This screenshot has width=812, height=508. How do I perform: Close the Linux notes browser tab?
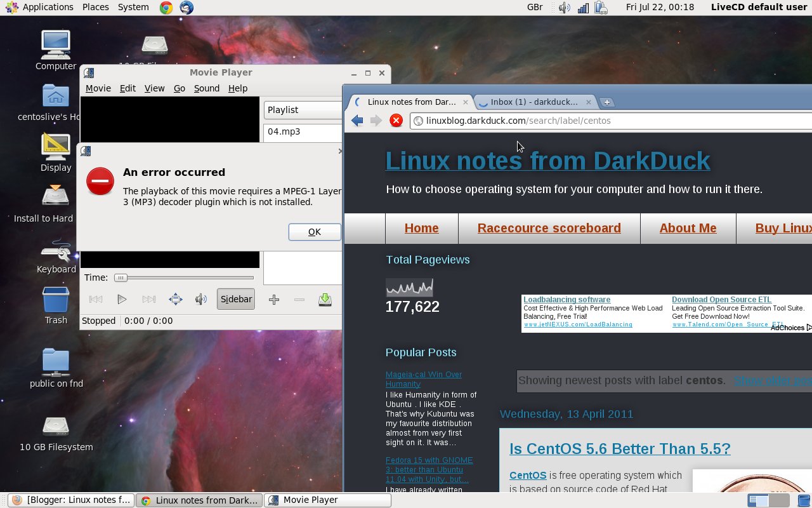click(466, 102)
